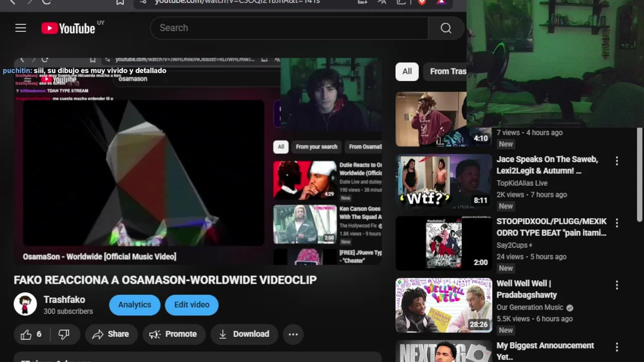
Task: Click the sidebar vertical scrollbar
Action: tap(640, 173)
